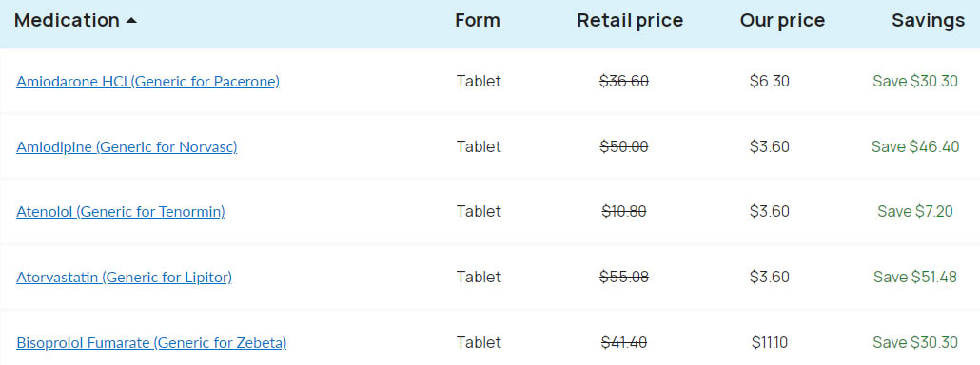The width and height of the screenshot is (980, 365).
Task: Open Atenolol (Generic for Tenormin) link
Action: coord(121,212)
